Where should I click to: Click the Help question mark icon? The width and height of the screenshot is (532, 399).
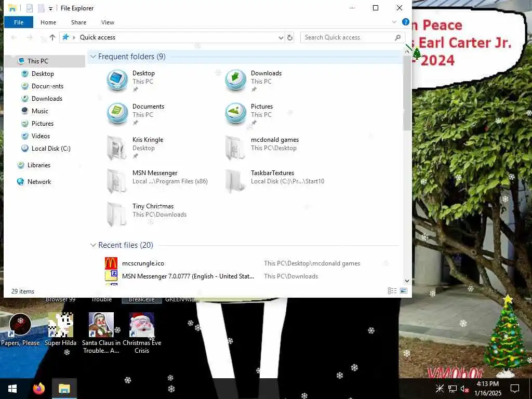405,22
